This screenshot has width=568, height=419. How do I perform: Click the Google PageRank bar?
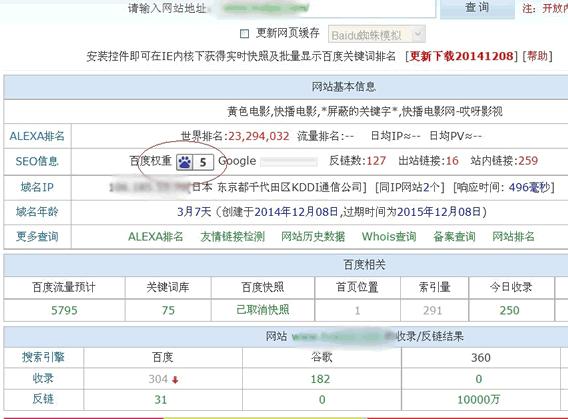click(289, 162)
